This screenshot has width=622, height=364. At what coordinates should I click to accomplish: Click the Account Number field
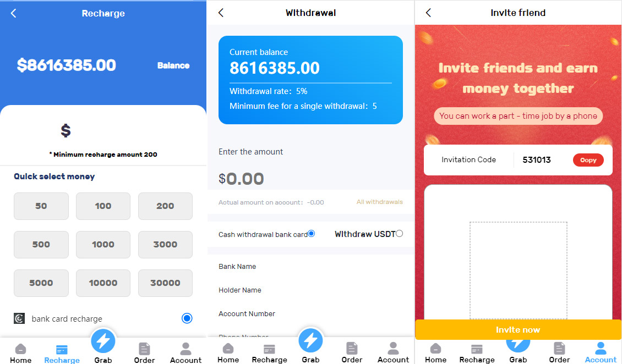310,314
